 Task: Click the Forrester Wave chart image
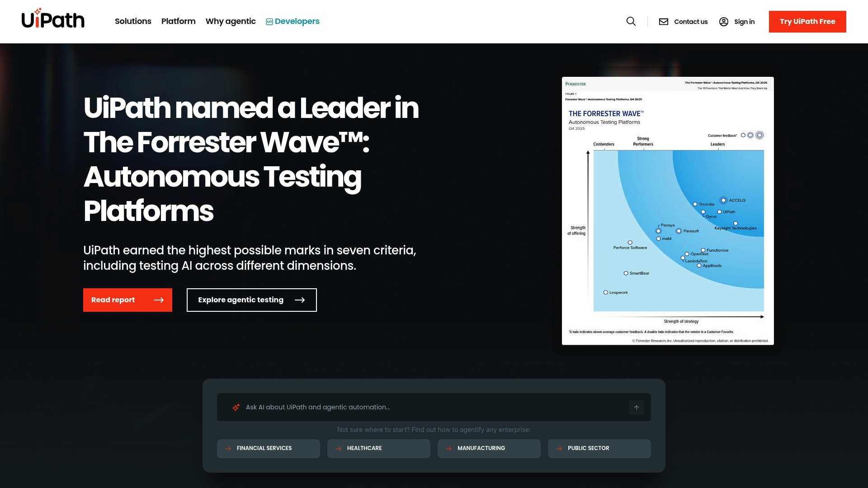click(667, 211)
